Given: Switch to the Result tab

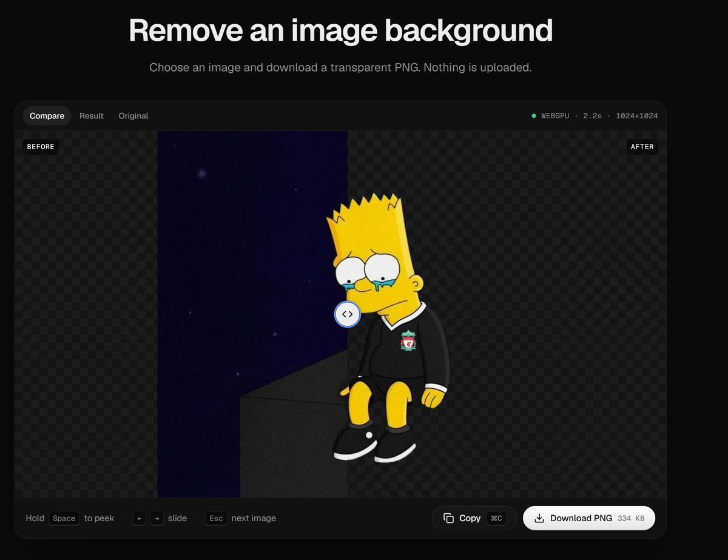Looking at the screenshot, I should pyautogui.click(x=92, y=116).
